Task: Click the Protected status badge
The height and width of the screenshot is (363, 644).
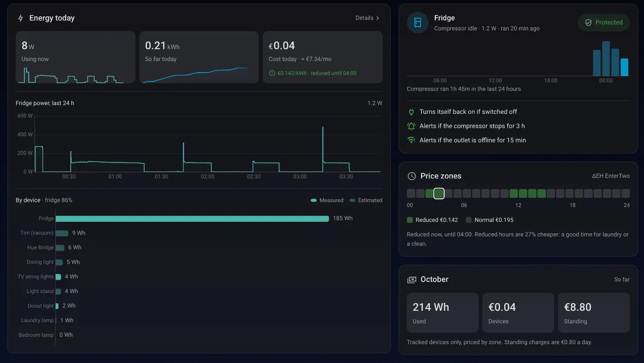Action: point(604,23)
